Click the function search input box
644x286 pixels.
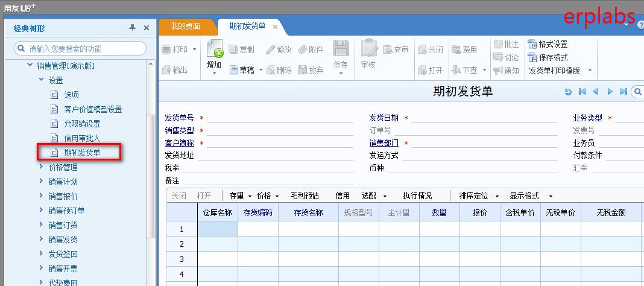[80, 48]
